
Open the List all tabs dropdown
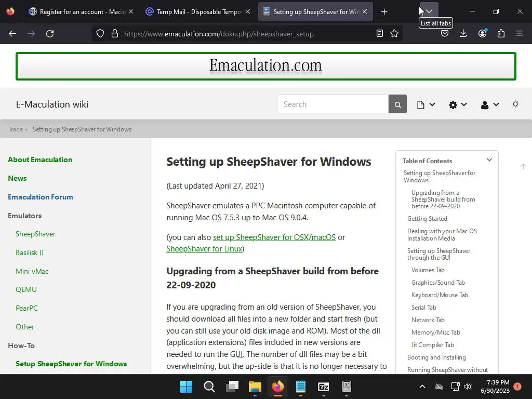point(429,11)
